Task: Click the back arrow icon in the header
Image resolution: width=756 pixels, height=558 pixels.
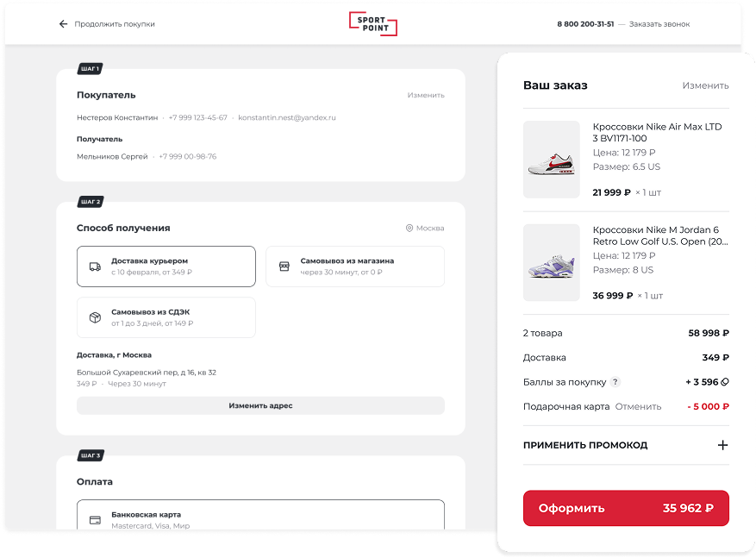Action: pyautogui.click(x=63, y=23)
